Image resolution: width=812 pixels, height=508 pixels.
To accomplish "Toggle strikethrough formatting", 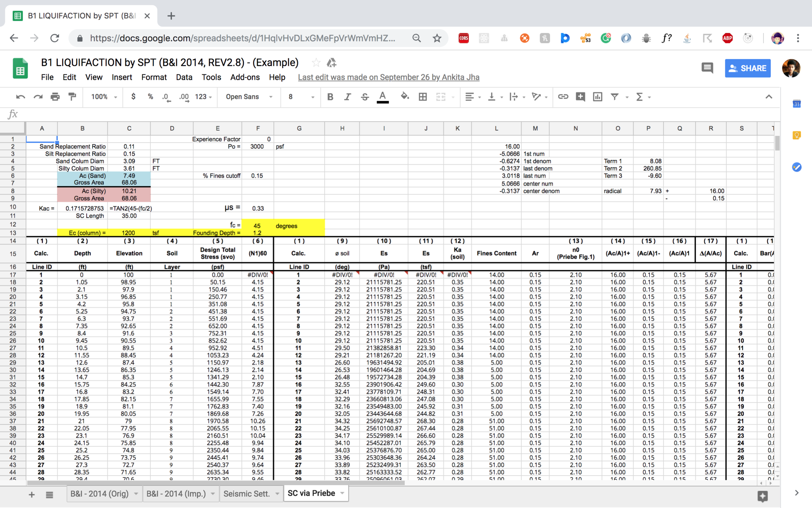I will [x=365, y=97].
